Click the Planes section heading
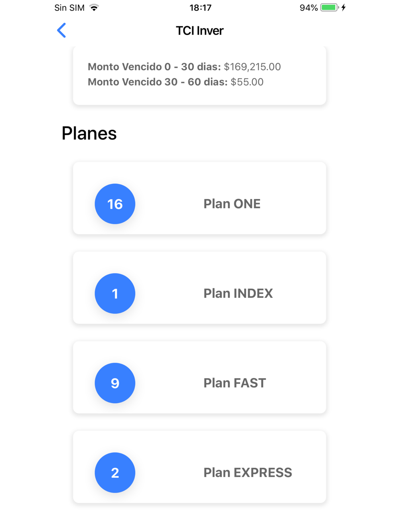The width and height of the screenshot is (399, 532). (x=89, y=133)
